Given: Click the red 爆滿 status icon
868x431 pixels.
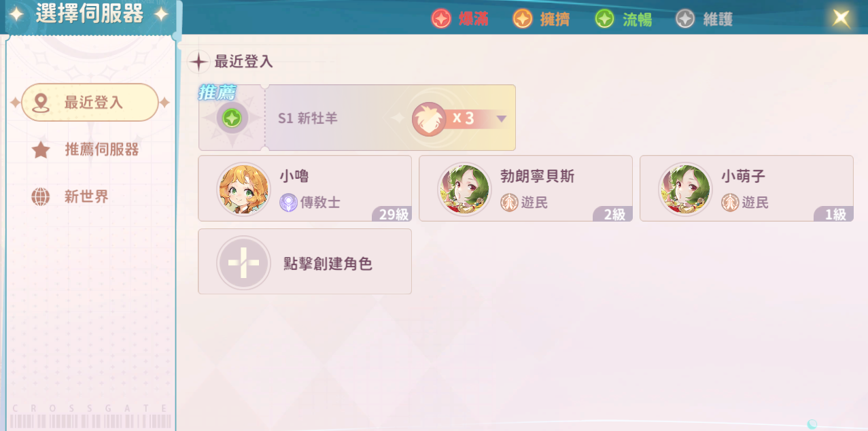Looking at the screenshot, I should tap(441, 18).
